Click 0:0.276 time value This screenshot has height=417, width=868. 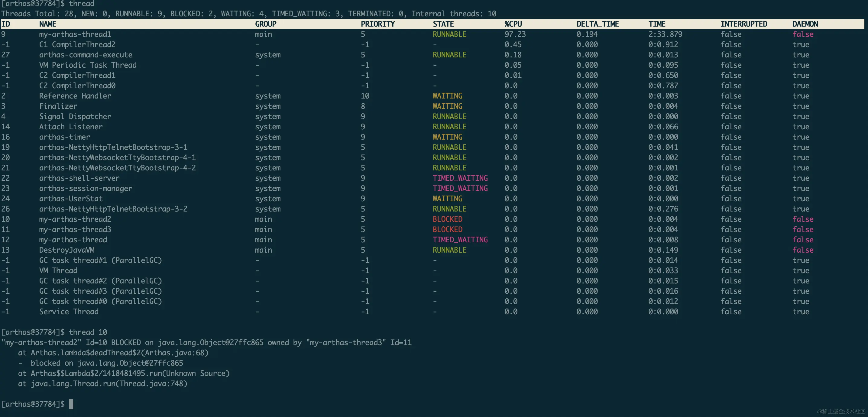tap(663, 209)
